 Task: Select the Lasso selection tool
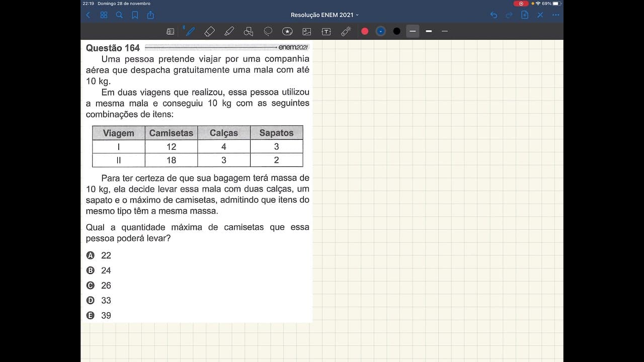click(x=268, y=31)
